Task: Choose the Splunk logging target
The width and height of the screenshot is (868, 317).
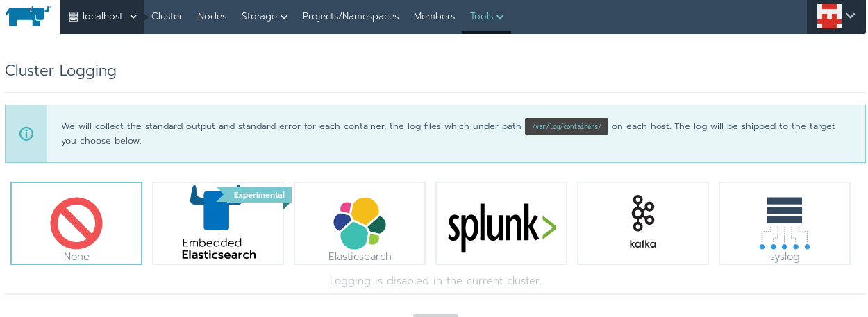Action: [501, 223]
